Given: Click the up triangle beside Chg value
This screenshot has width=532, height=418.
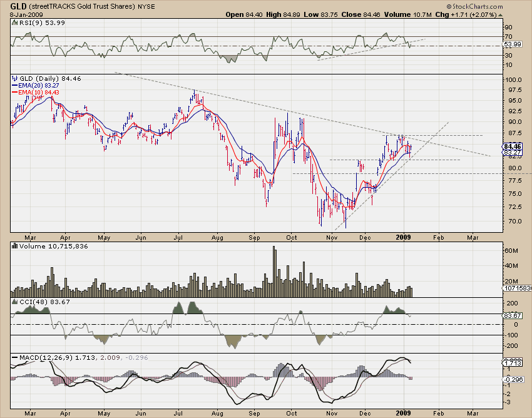Looking at the screenshot, I should click(500, 15).
